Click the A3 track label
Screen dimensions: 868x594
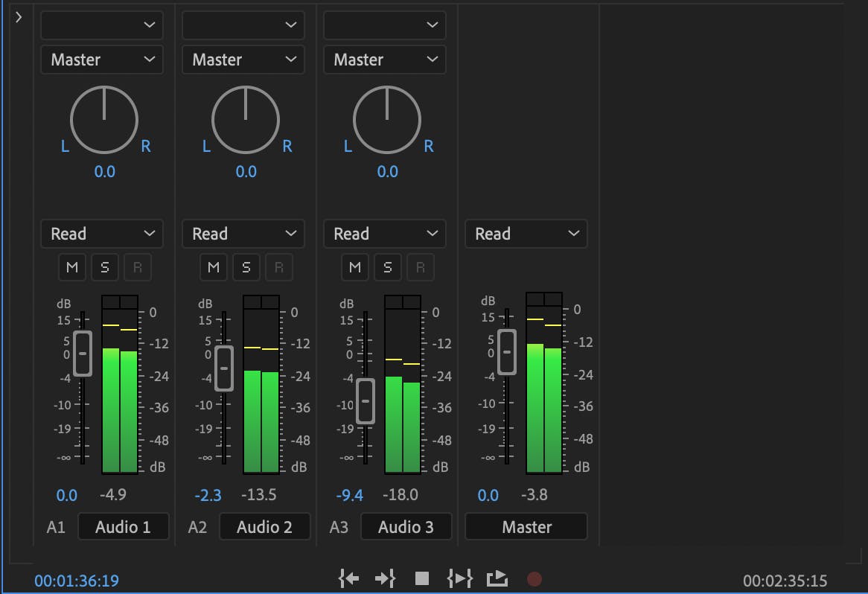click(339, 527)
